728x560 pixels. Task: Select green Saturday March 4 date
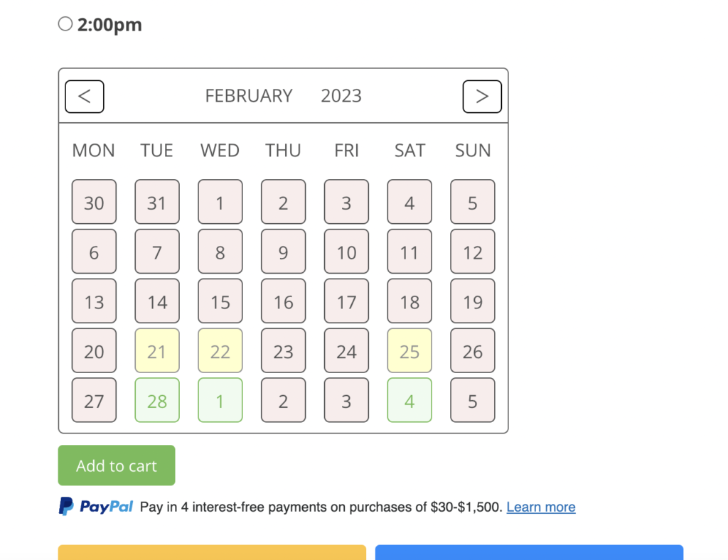click(x=409, y=400)
